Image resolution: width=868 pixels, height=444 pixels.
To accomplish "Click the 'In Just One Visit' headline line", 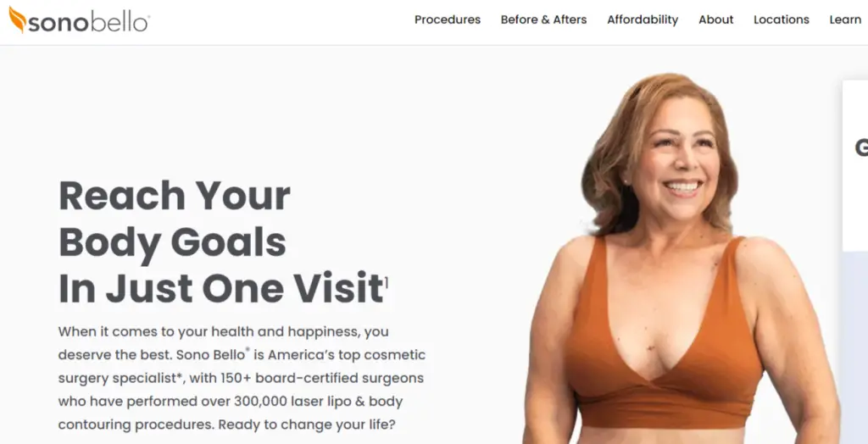I will (x=221, y=288).
